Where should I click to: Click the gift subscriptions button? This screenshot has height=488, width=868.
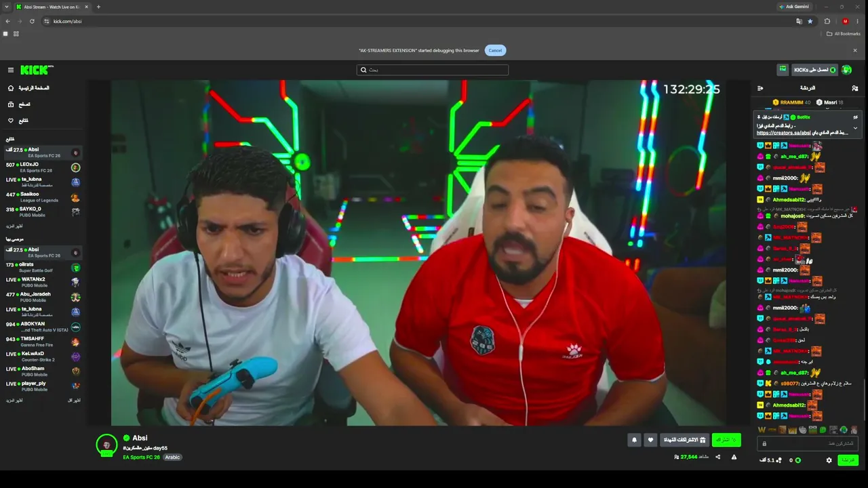(x=685, y=440)
